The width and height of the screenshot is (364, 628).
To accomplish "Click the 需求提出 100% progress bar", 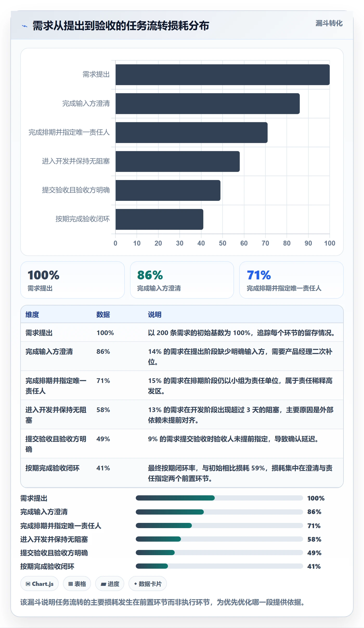I will click(x=219, y=498).
